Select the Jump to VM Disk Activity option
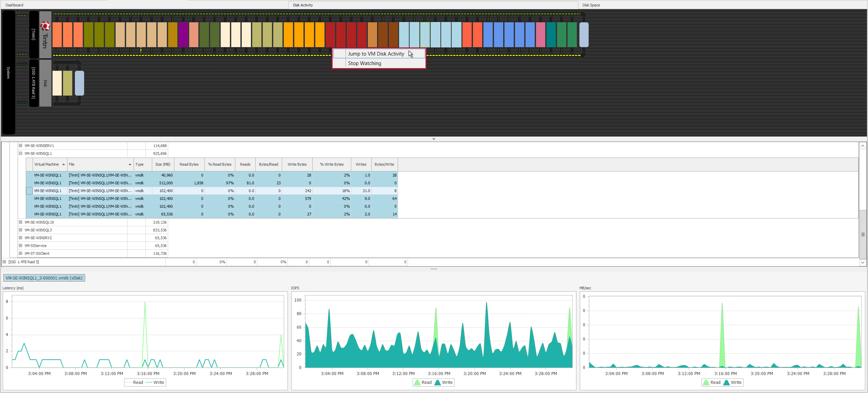This screenshot has height=393, width=868. click(x=376, y=54)
